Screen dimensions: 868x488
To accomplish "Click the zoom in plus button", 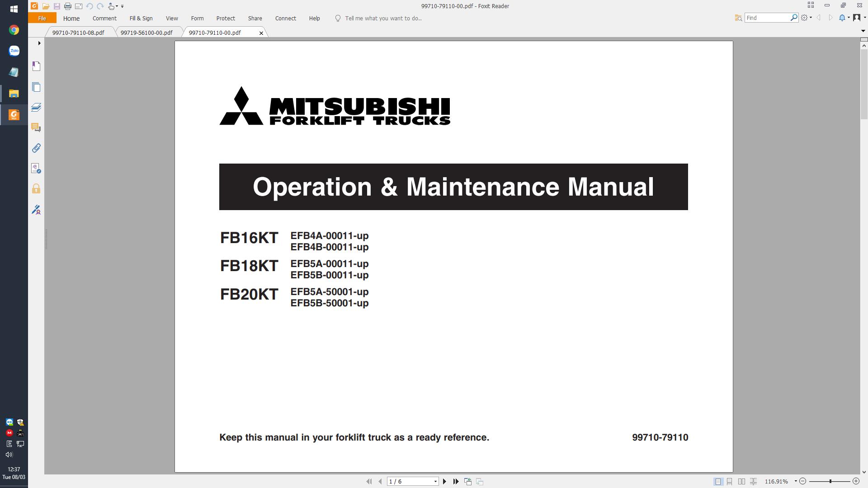I will (x=856, y=482).
